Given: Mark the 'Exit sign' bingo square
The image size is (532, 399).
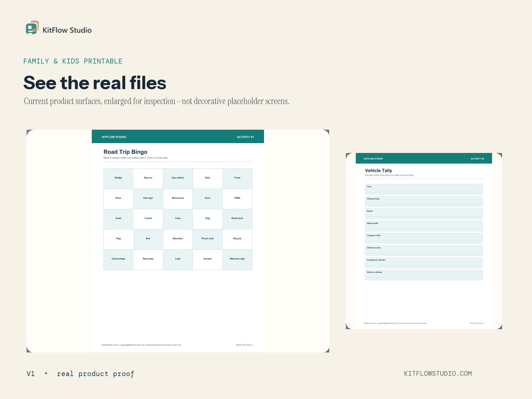Looking at the screenshot, I should (x=148, y=199).
